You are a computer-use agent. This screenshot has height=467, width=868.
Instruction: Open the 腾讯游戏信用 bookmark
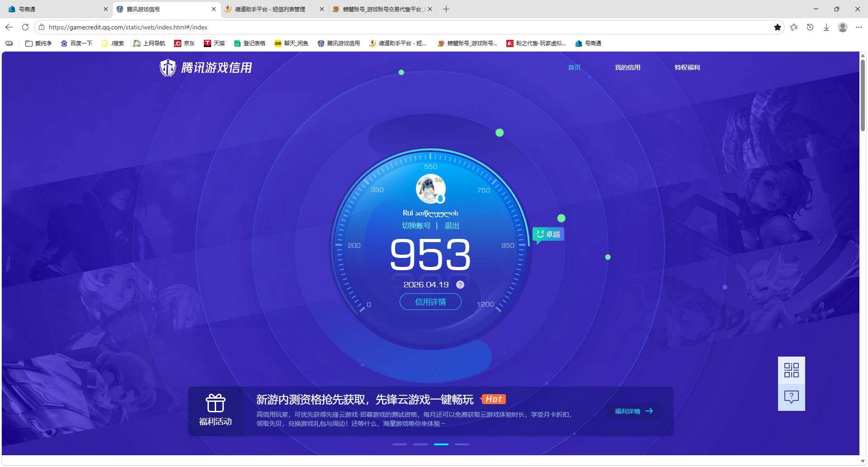pos(339,43)
